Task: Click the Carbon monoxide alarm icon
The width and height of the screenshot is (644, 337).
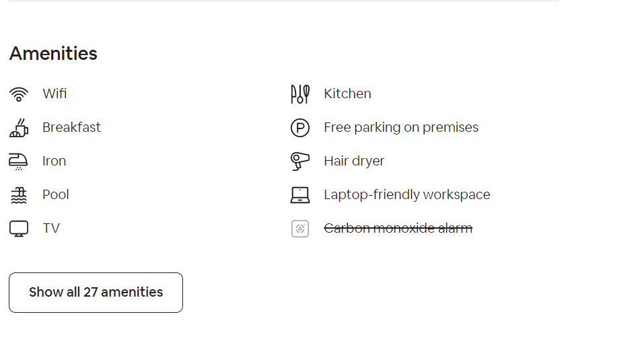Action: point(300,229)
